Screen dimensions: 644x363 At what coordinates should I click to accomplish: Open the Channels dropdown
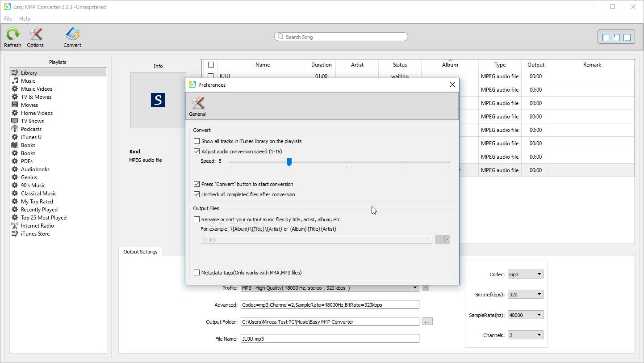pos(526,335)
